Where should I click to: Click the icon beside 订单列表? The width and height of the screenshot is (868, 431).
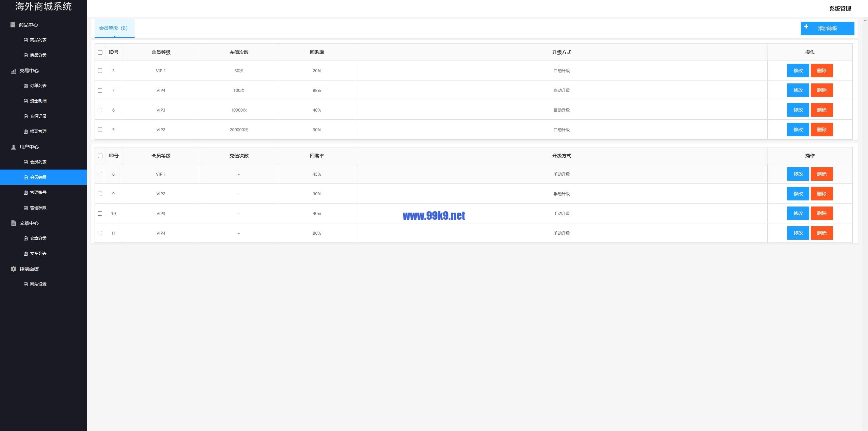coord(26,86)
